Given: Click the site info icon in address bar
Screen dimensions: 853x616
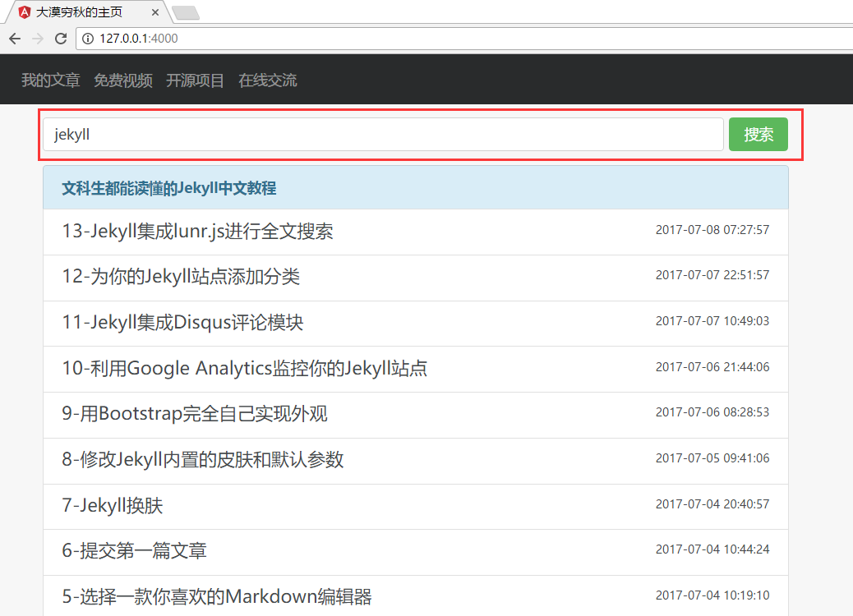Looking at the screenshot, I should tap(88, 39).
